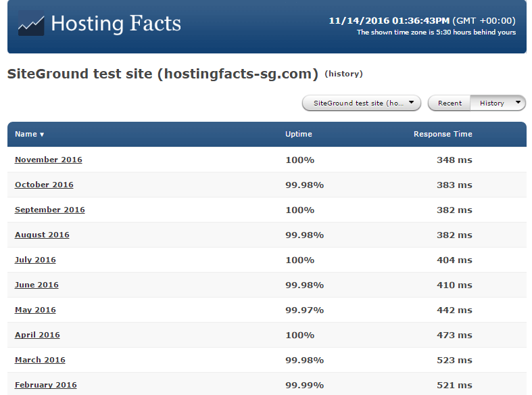Open the May 2016 report link
532x395 pixels.
pyautogui.click(x=35, y=310)
